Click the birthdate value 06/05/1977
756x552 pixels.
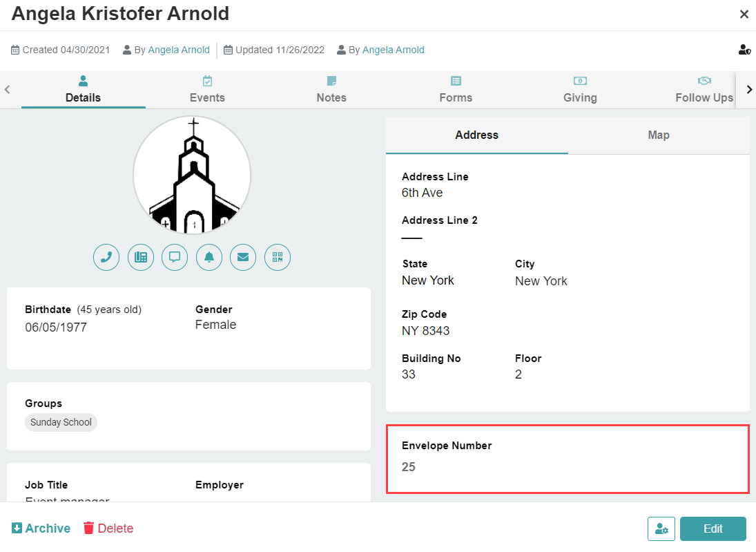point(56,327)
